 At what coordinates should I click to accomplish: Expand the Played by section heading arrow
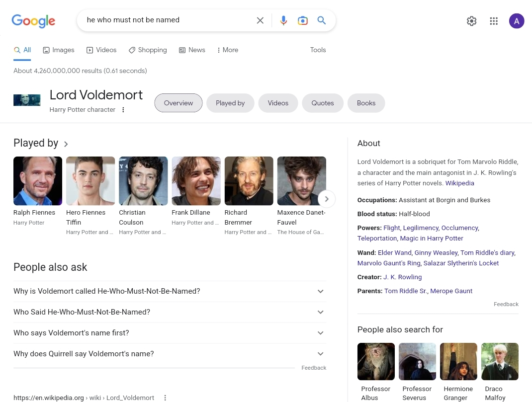[66, 144]
